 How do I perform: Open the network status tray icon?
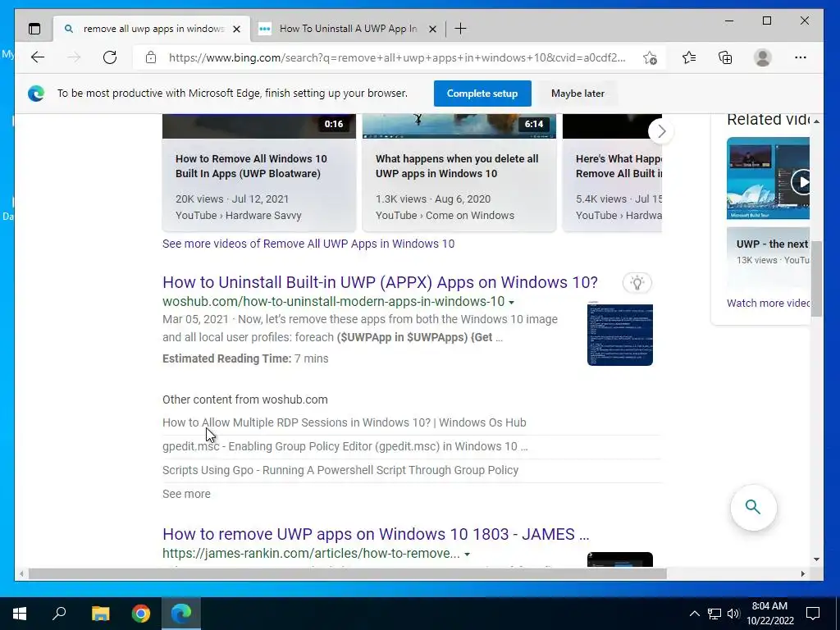tap(714, 614)
